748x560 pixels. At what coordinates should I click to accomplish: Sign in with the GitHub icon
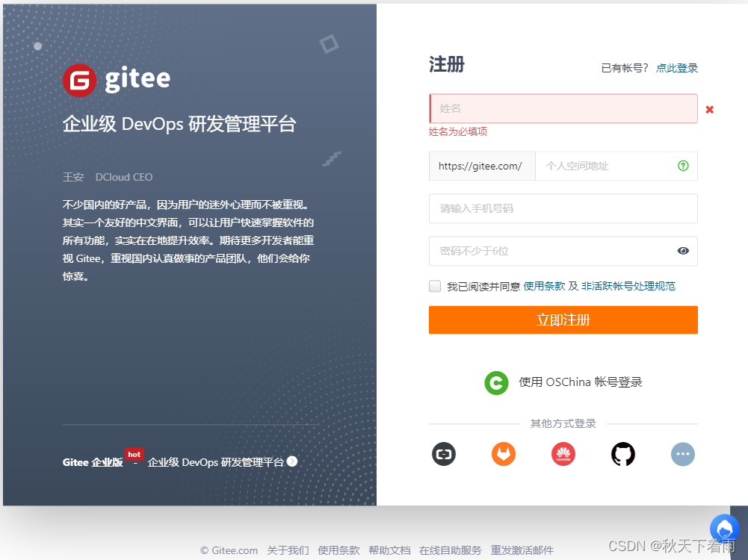pyautogui.click(x=623, y=454)
